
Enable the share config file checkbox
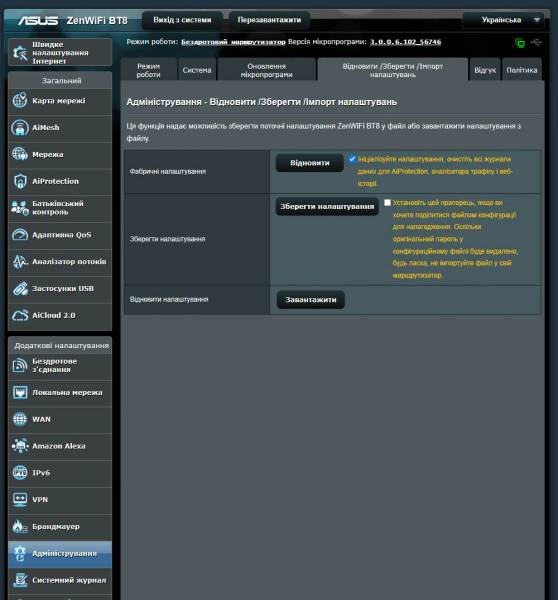387,202
